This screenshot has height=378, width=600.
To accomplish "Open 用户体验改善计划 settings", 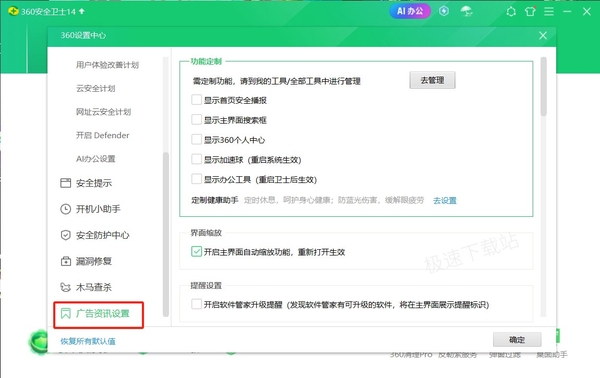I will point(107,65).
